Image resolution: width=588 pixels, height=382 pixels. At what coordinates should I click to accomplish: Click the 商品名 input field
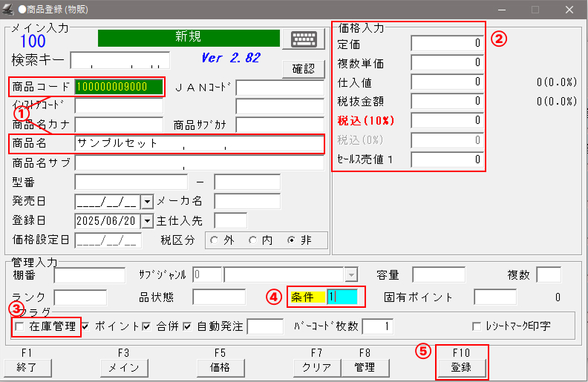coord(199,144)
